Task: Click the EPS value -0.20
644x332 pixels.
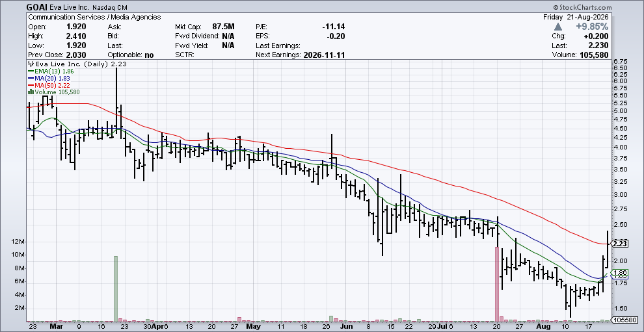Action: [x=336, y=36]
